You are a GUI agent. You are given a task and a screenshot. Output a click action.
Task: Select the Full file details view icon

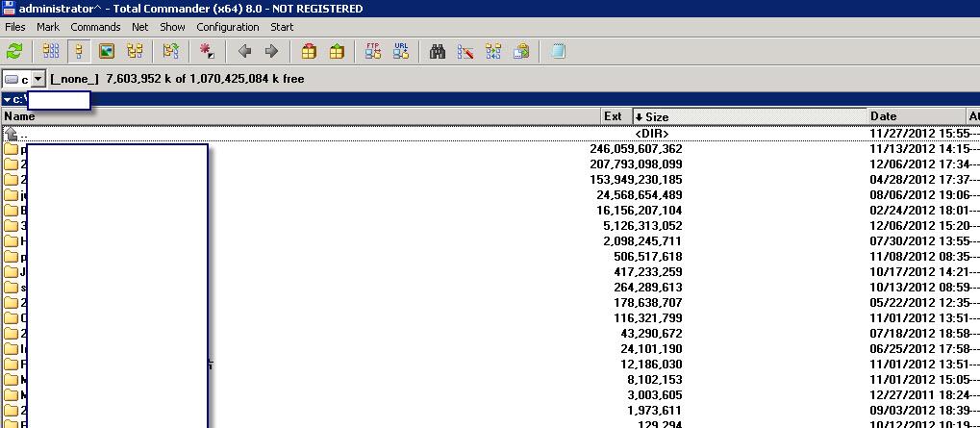(79, 51)
